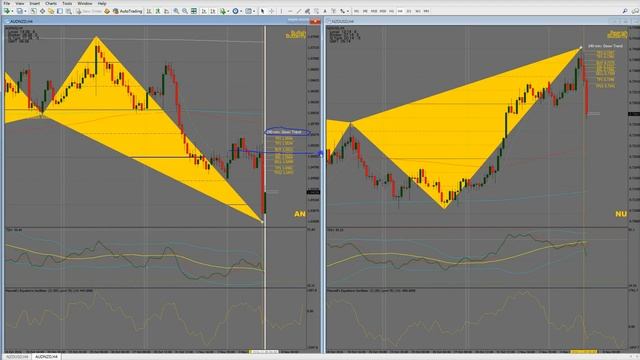Show the Terminal panel
Viewport: 640px width, 360px height.
coord(60,11)
